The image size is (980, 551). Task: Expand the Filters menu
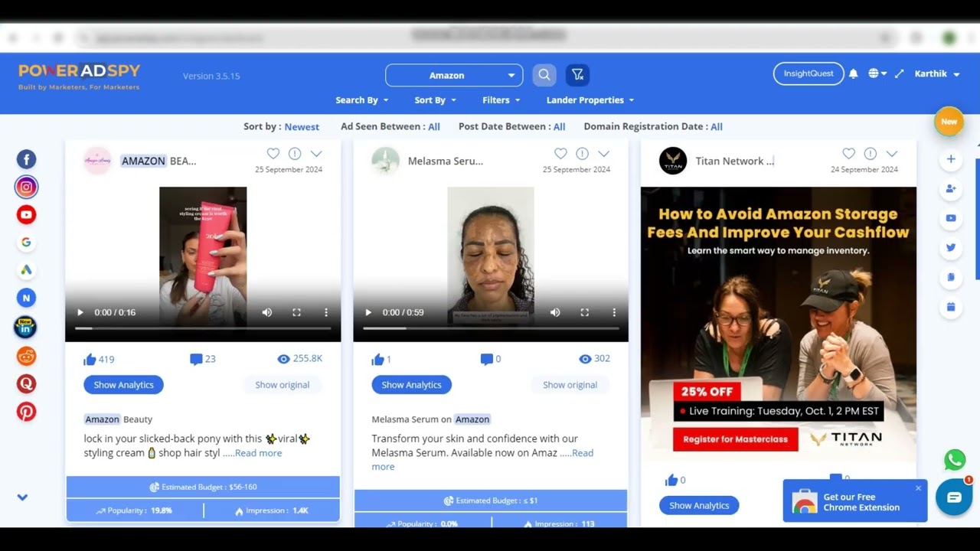tap(501, 100)
